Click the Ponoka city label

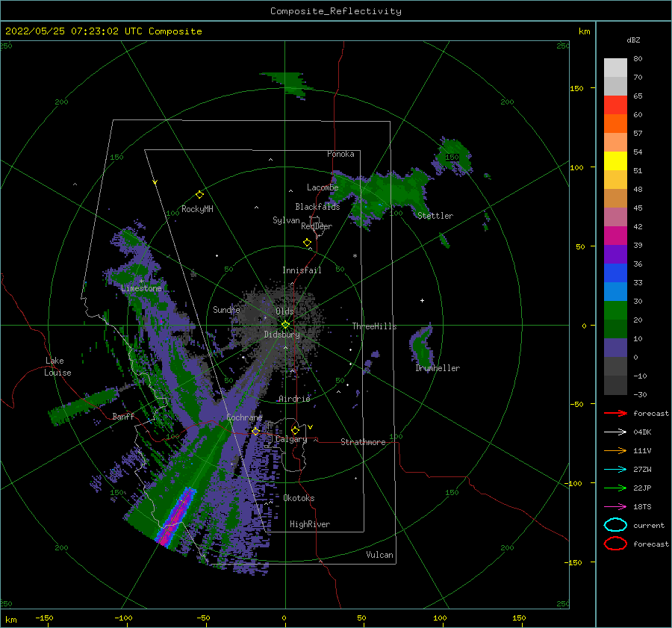click(340, 154)
